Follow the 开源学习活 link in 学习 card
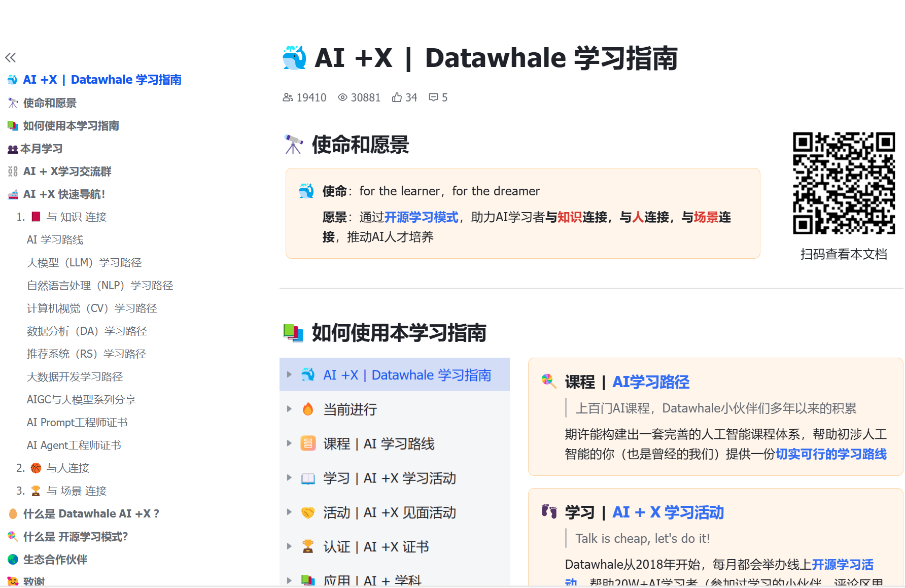 click(843, 565)
